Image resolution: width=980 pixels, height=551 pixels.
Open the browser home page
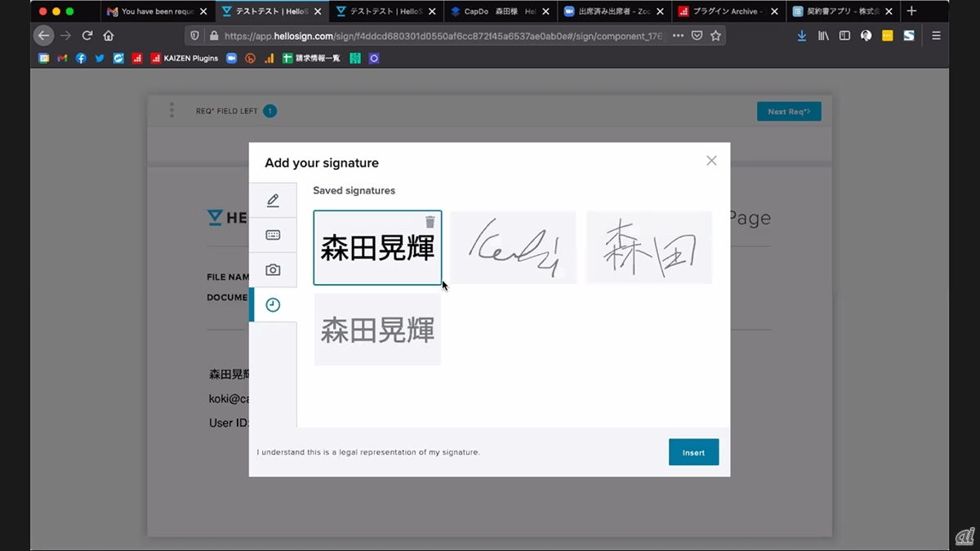(x=109, y=36)
